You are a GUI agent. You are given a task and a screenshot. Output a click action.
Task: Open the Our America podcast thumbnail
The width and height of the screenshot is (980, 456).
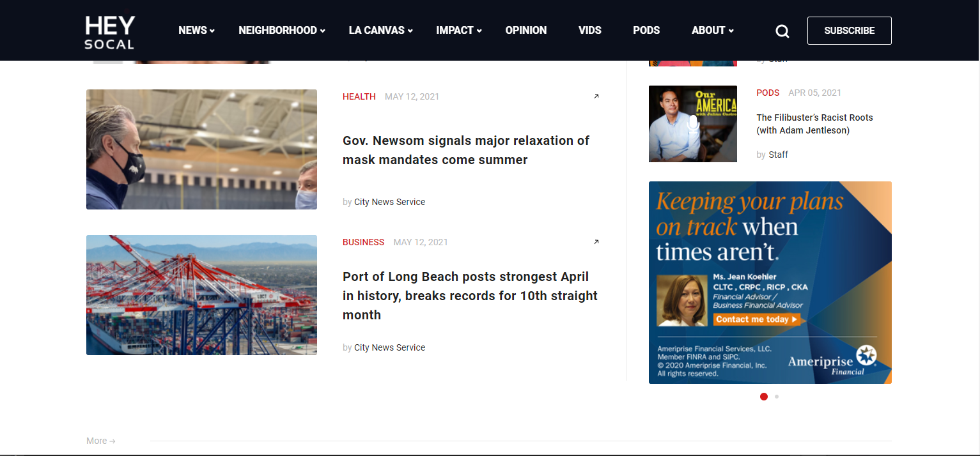coord(692,124)
